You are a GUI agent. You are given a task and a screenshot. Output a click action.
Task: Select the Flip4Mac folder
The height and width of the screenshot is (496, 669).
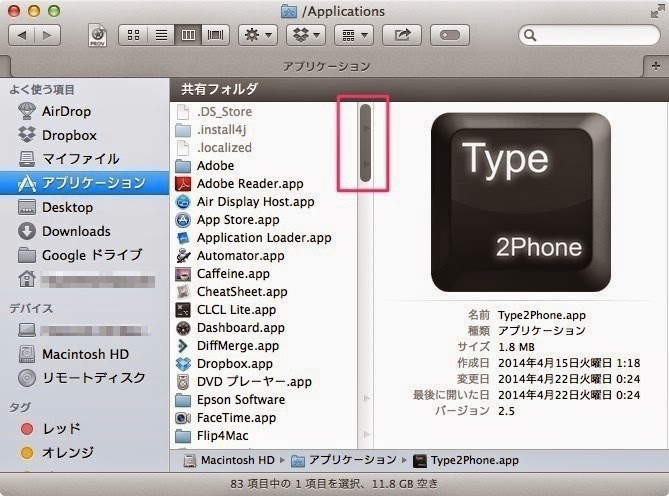click(x=263, y=436)
